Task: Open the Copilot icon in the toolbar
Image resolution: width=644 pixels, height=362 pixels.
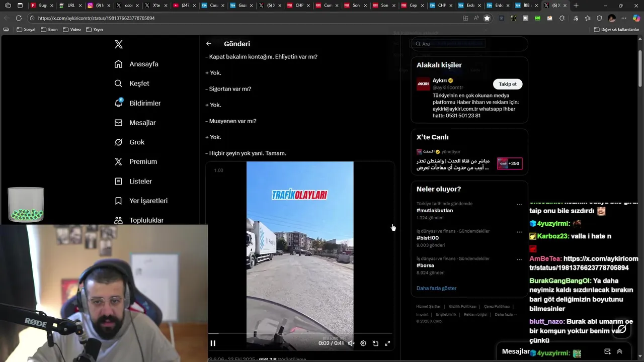Action: coord(636,18)
